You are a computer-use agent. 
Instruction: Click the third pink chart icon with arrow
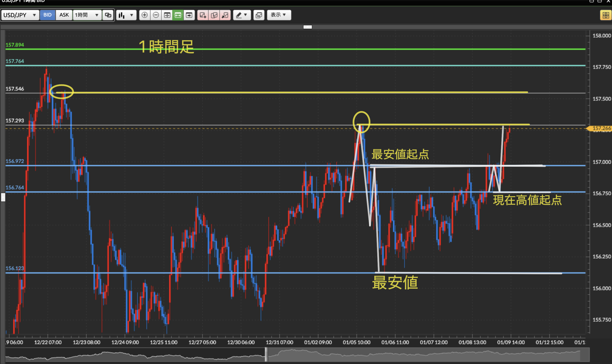pos(225,15)
